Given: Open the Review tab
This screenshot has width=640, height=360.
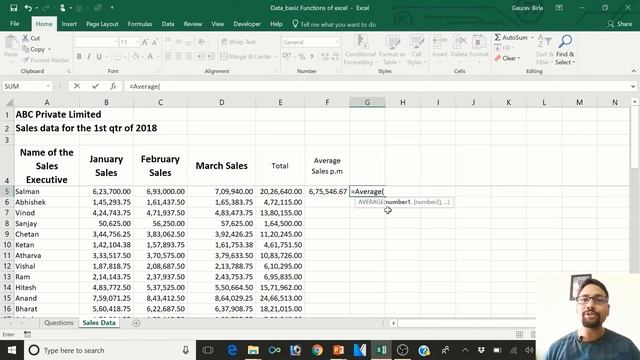Looking at the screenshot, I should pyautogui.click(x=193, y=24).
